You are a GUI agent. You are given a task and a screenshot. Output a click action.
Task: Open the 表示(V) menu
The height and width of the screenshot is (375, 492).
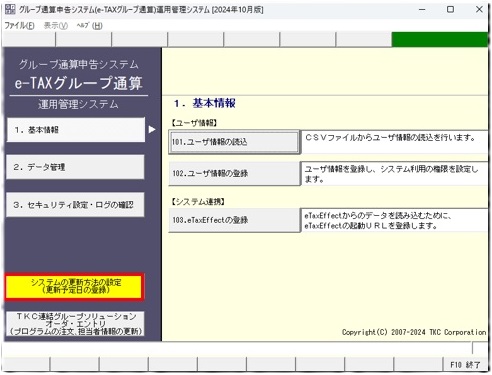coord(56,26)
